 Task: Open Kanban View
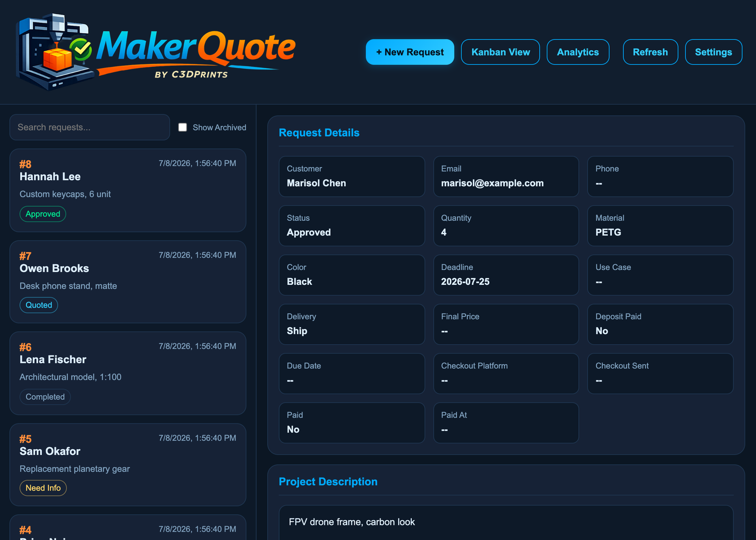(x=500, y=52)
